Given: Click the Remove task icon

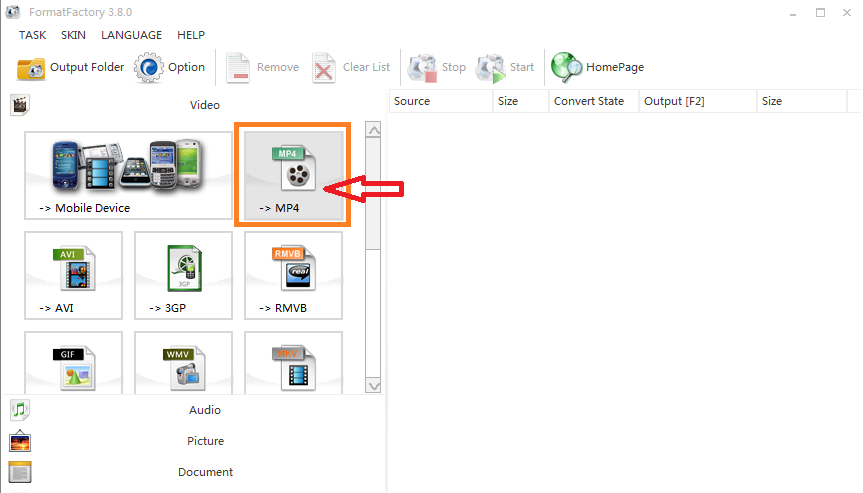Looking at the screenshot, I should tap(238, 68).
